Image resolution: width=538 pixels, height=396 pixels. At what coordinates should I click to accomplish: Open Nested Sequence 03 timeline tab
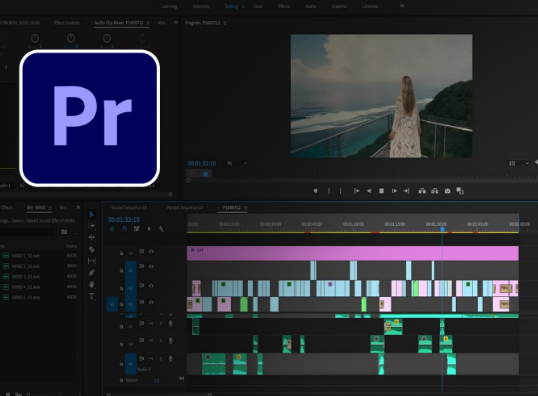click(129, 208)
